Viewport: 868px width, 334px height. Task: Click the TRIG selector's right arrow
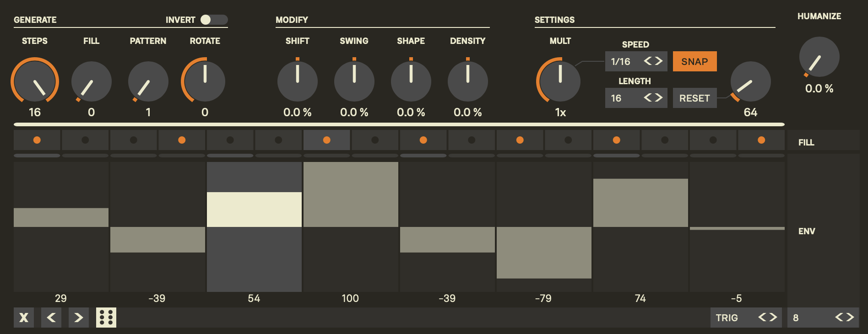[x=773, y=317]
